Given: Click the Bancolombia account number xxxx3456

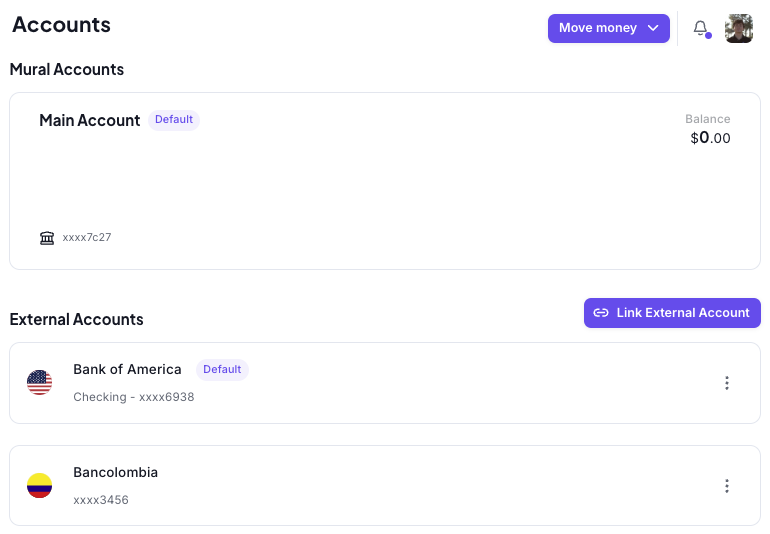Looking at the screenshot, I should click(101, 500).
